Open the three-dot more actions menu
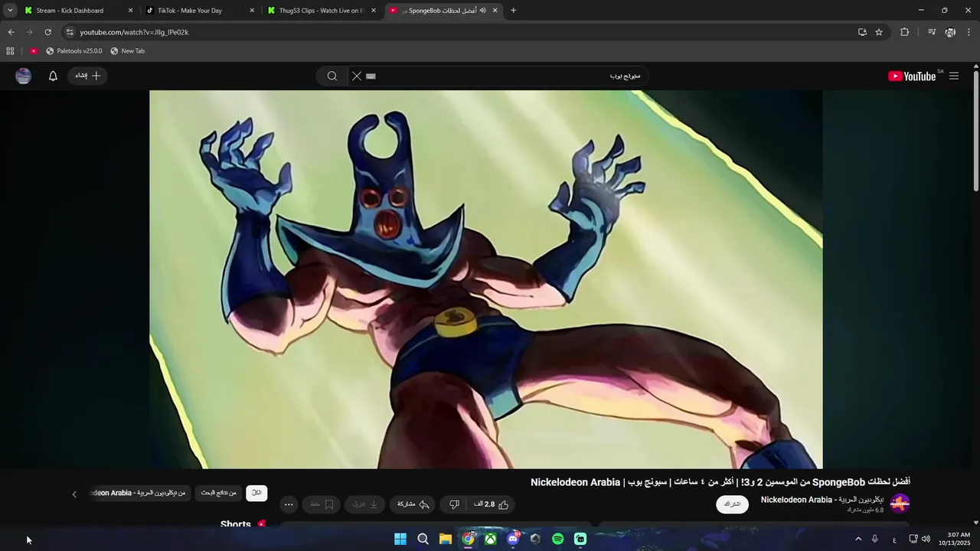Viewport: 980px width, 551px height. [289, 504]
